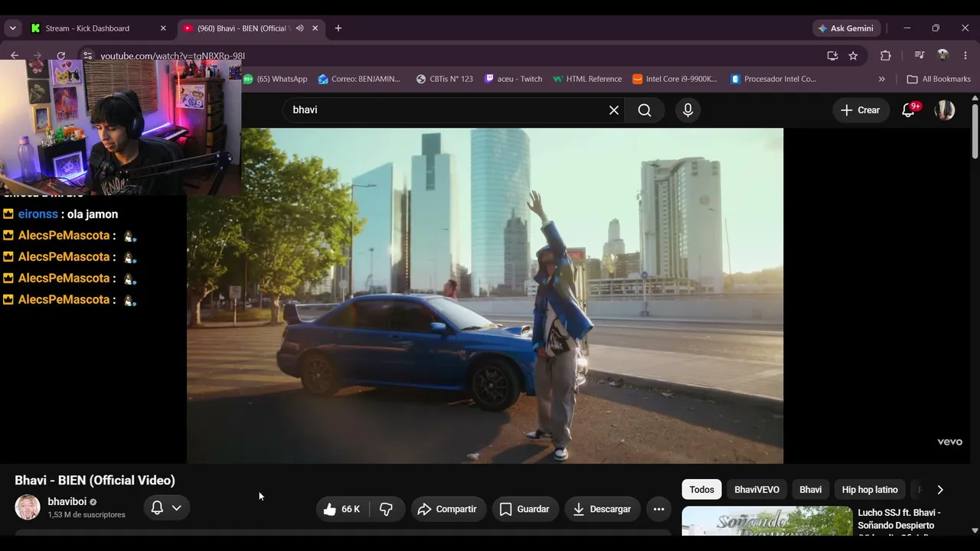Open Soñando Despierto video thumbnail

point(767,521)
